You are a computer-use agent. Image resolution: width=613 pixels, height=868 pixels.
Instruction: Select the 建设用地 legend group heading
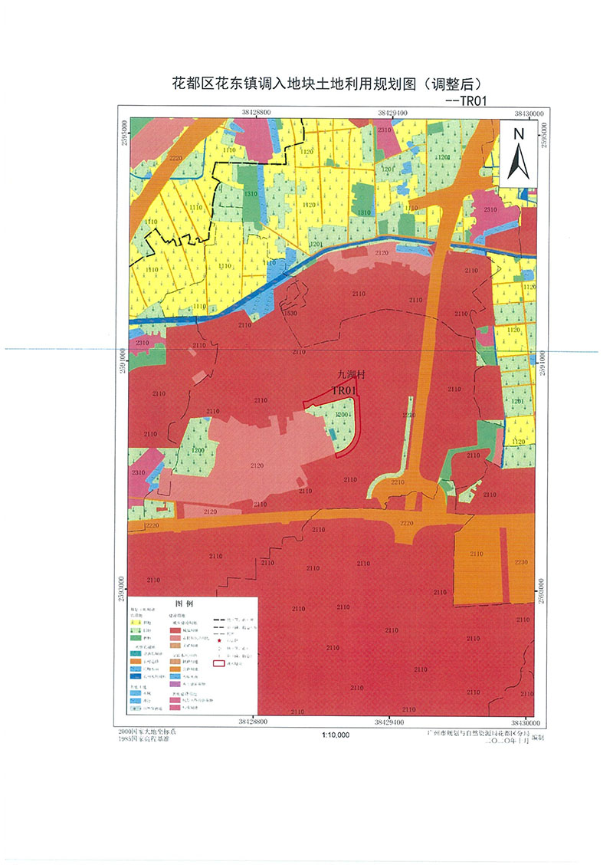(179, 615)
